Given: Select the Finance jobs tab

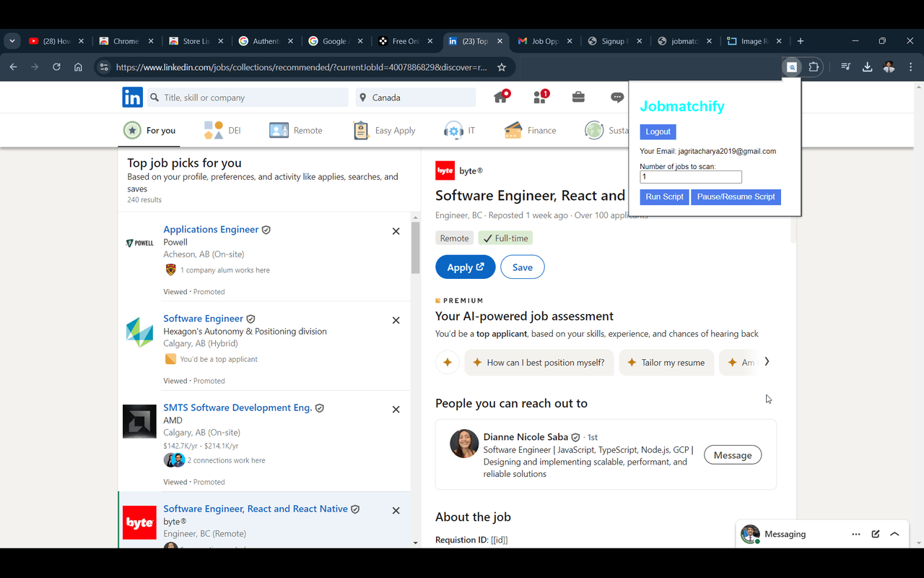Looking at the screenshot, I should pyautogui.click(x=530, y=131).
